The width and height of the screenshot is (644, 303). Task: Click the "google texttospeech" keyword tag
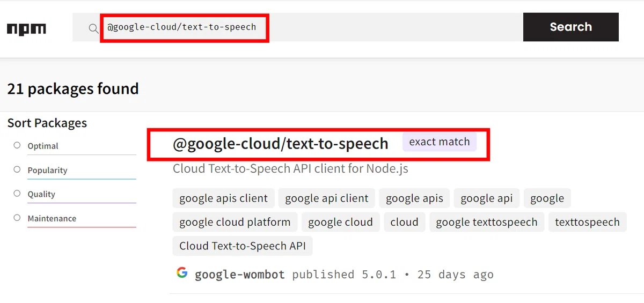(487, 222)
